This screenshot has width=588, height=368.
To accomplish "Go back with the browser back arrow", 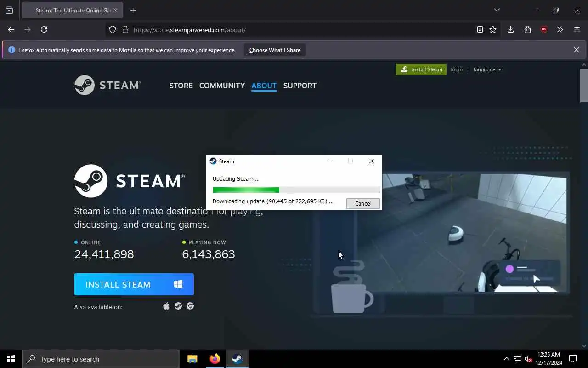I will (x=11, y=29).
